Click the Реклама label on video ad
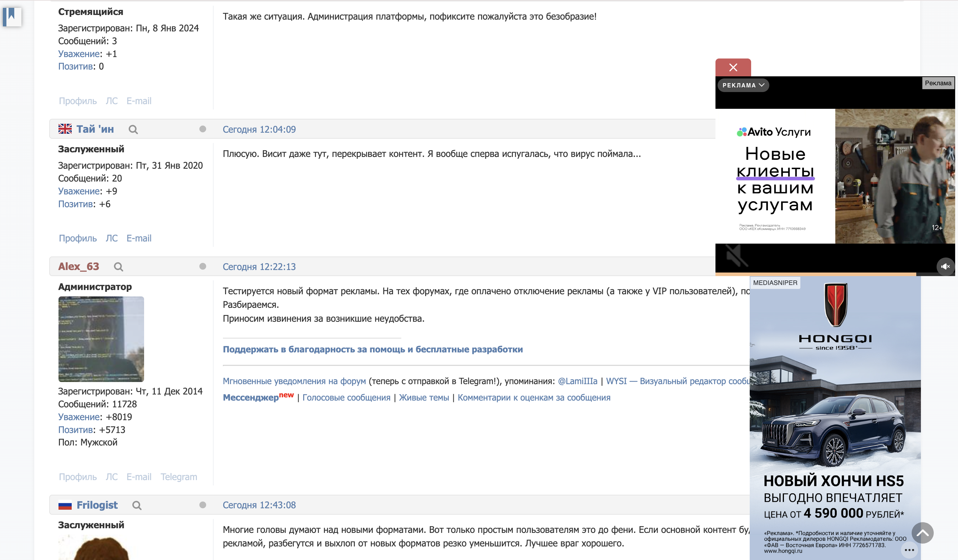 pyautogui.click(x=938, y=83)
